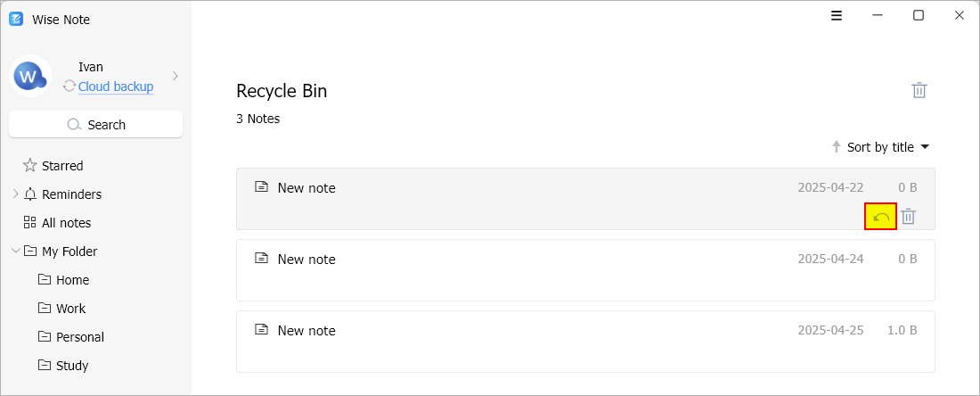Empty Recycle Bin using top trash icon
Viewport: 980px width, 396px height.
pyautogui.click(x=919, y=90)
